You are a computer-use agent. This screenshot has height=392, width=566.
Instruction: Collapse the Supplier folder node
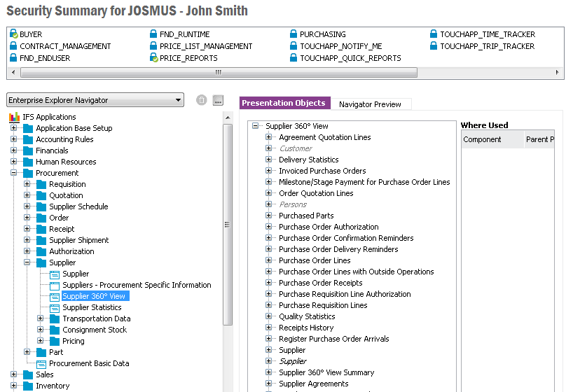(x=27, y=262)
